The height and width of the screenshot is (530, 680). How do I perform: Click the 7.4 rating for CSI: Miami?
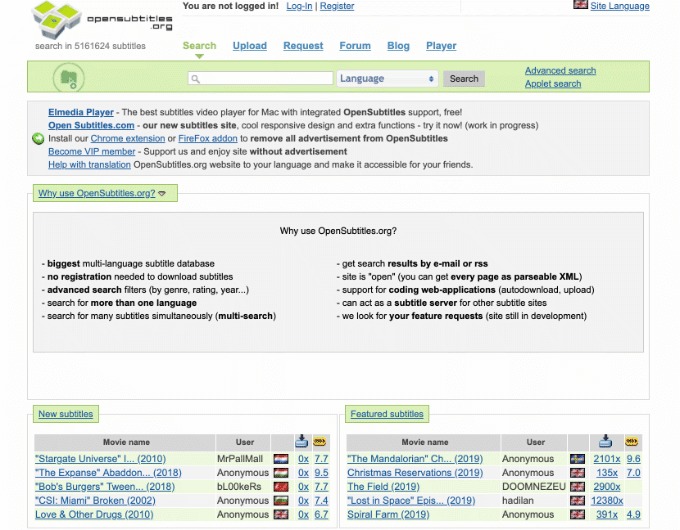[x=321, y=501]
